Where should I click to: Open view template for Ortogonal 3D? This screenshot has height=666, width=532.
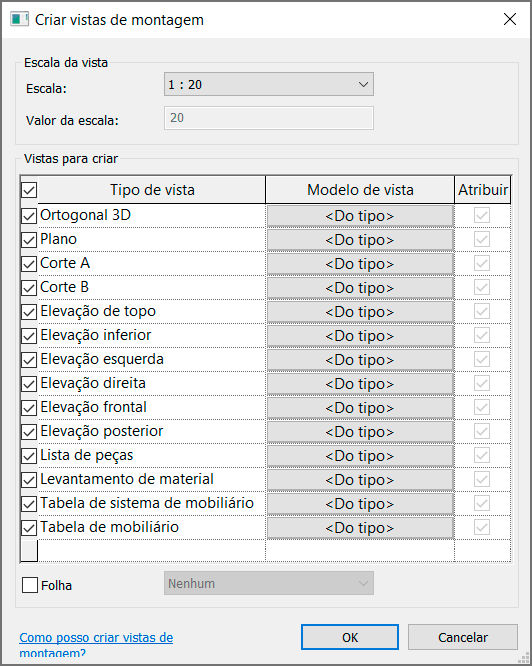[360, 216]
